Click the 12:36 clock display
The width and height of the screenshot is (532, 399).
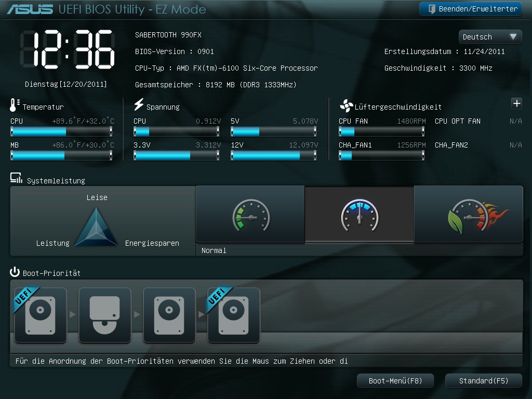[x=67, y=49]
